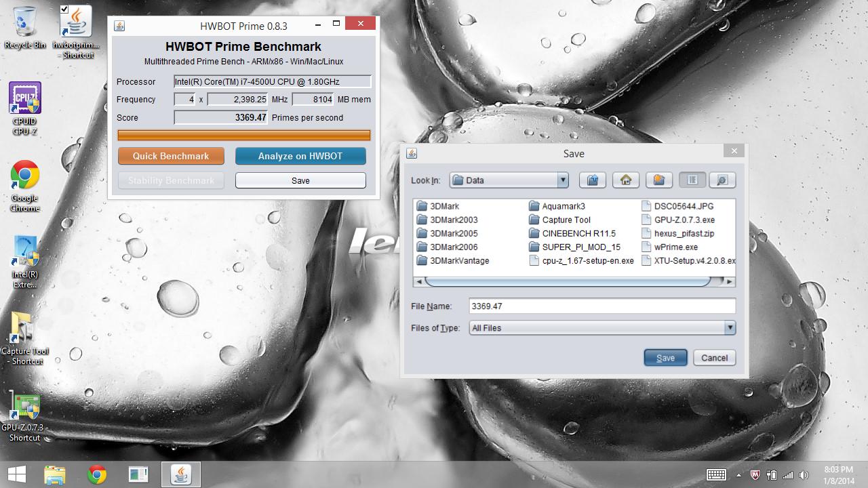Viewport: 868px width, 488px height.
Task: Select the Capture Tool folder in list
Action: click(x=559, y=220)
